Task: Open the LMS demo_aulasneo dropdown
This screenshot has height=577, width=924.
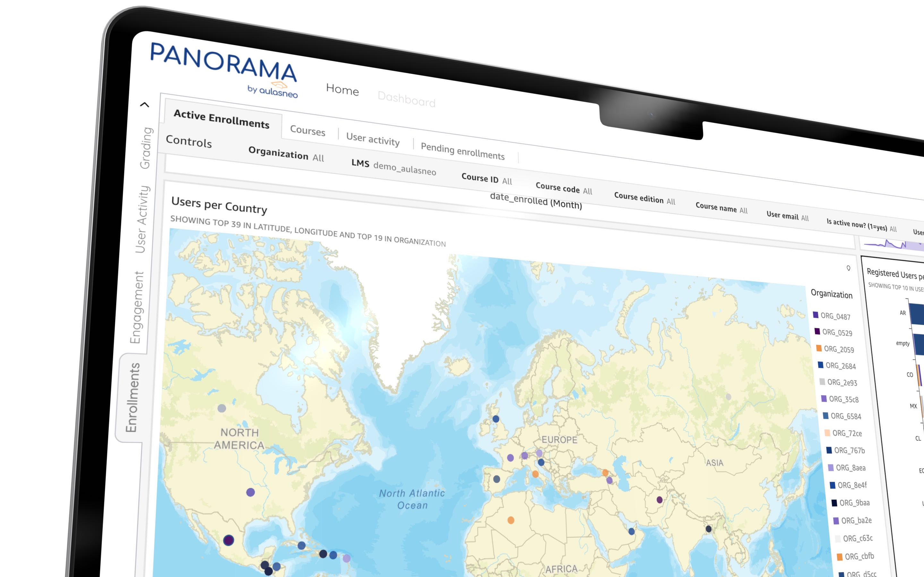Action: pos(394,167)
